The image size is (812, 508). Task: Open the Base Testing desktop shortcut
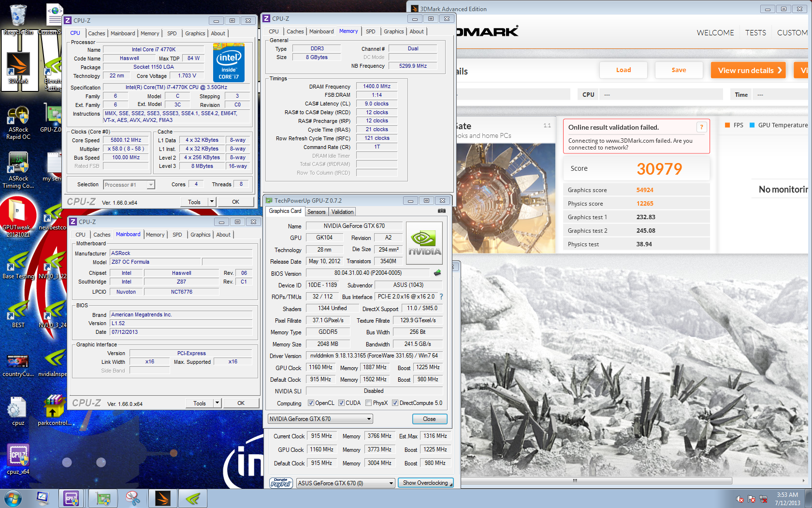point(18,265)
